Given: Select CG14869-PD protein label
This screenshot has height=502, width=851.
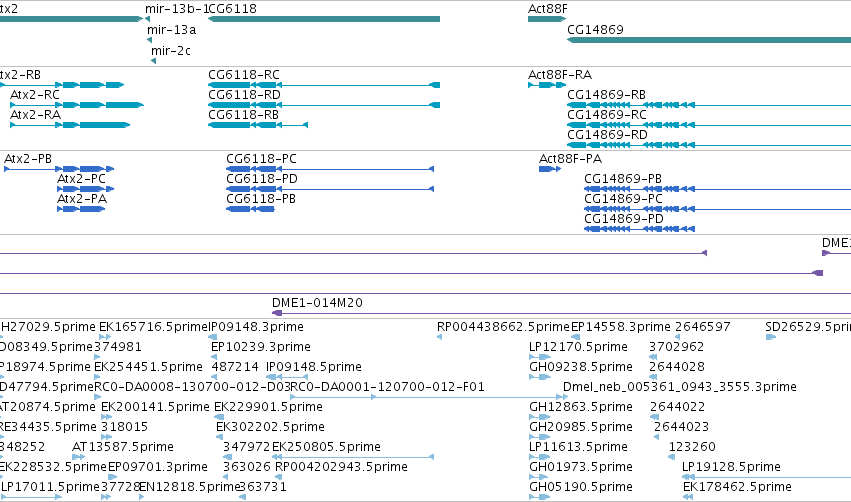Looking at the screenshot, I should (624, 219).
